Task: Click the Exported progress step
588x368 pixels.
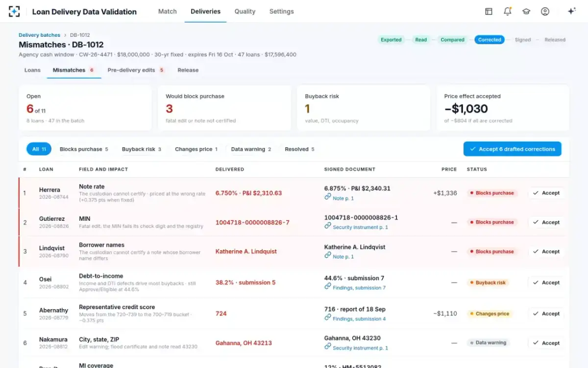Action: [x=391, y=40]
